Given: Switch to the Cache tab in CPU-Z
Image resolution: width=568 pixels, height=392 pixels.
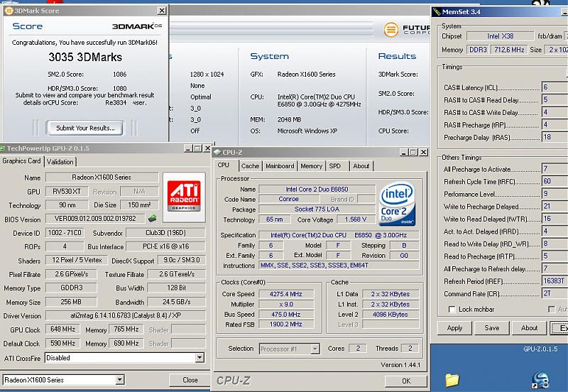Looking at the screenshot, I should [250, 166].
